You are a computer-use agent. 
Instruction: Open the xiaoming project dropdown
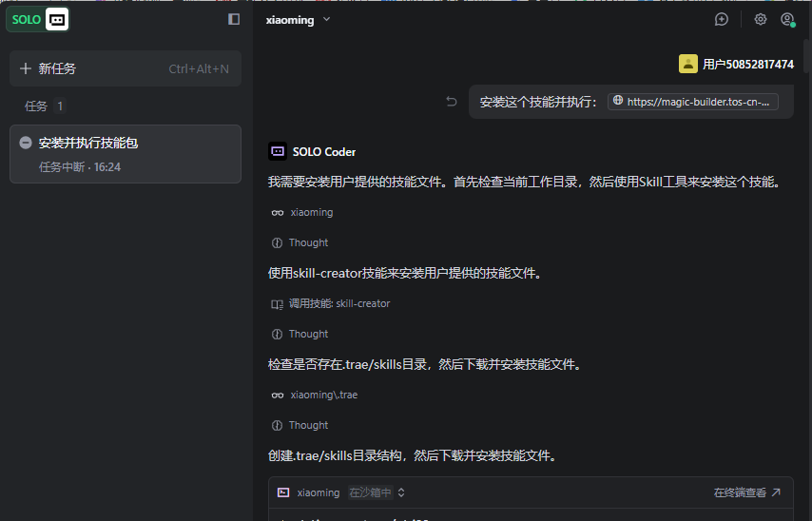pyautogui.click(x=298, y=20)
